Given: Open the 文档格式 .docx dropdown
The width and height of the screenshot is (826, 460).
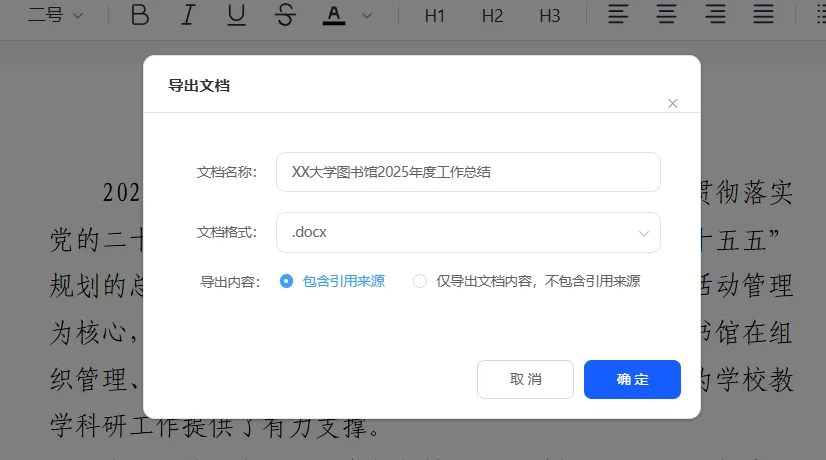Looking at the screenshot, I should [x=468, y=232].
